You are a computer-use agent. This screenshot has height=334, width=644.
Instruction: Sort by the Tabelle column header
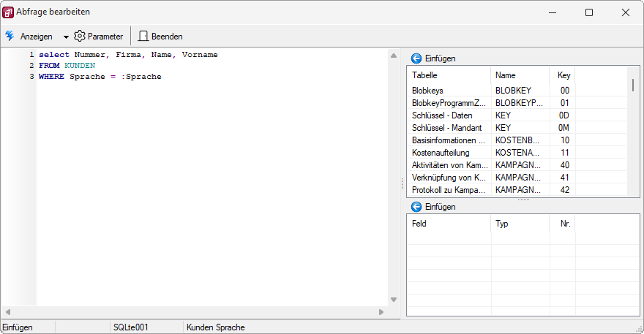tap(449, 75)
